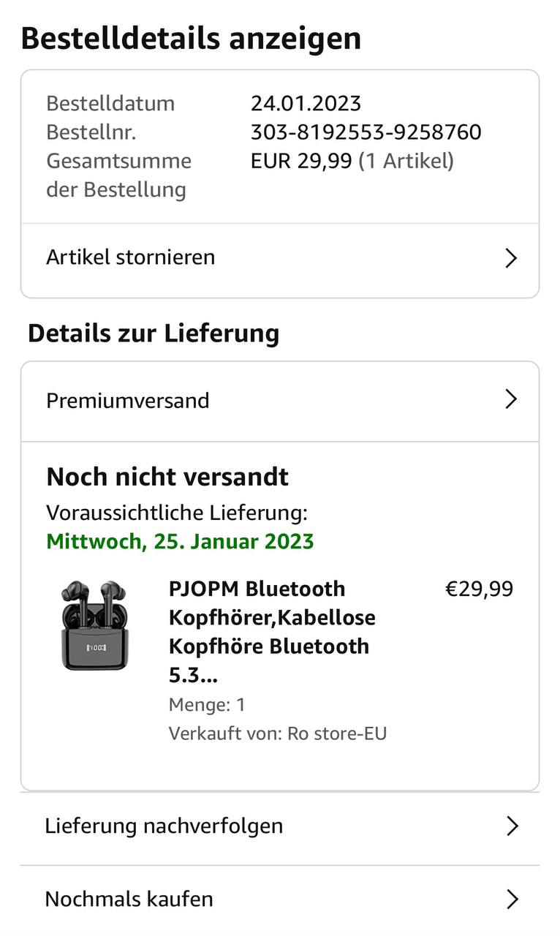Open the earbuds product thumbnail image

click(x=94, y=624)
